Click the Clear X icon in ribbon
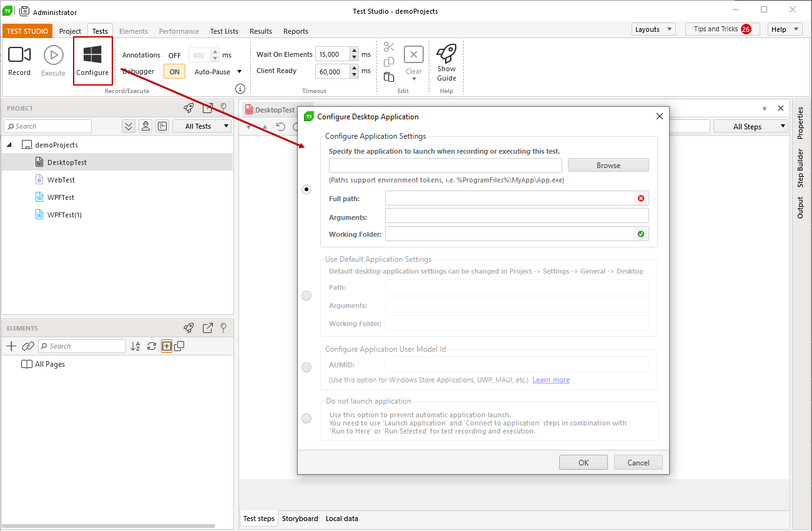This screenshot has height=531, width=812. coord(413,54)
